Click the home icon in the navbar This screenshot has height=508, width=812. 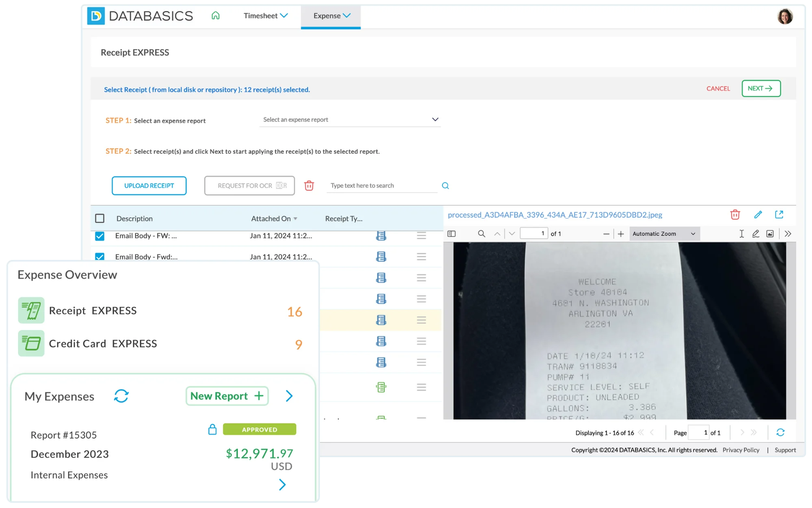point(216,15)
